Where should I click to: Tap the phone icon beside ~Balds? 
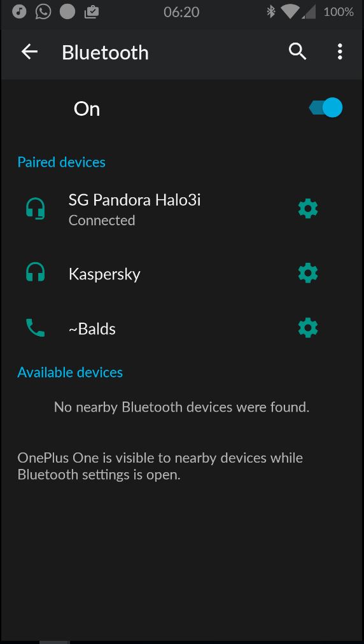pyautogui.click(x=36, y=328)
